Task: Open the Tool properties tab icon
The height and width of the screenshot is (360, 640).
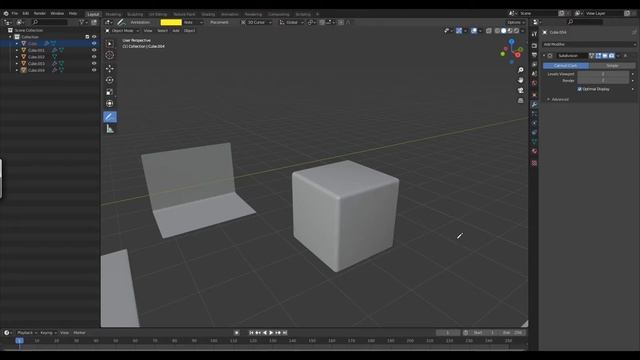Action: [x=534, y=34]
